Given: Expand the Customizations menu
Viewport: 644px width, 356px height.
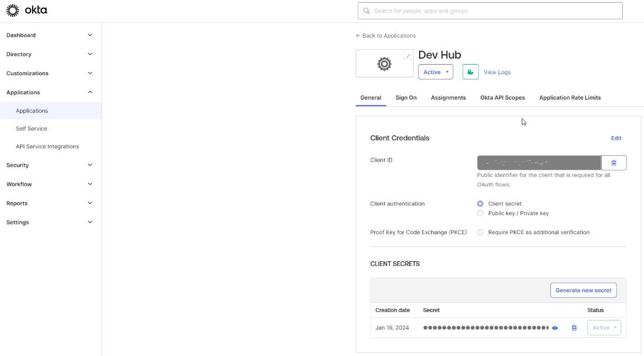Looking at the screenshot, I should point(50,73).
